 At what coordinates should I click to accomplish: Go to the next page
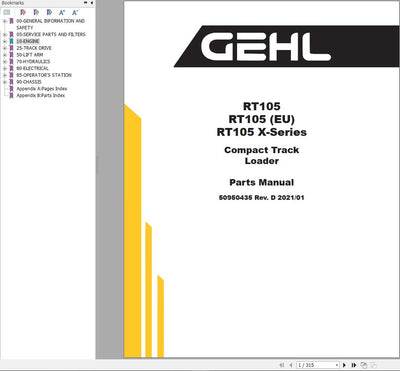tap(344, 365)
